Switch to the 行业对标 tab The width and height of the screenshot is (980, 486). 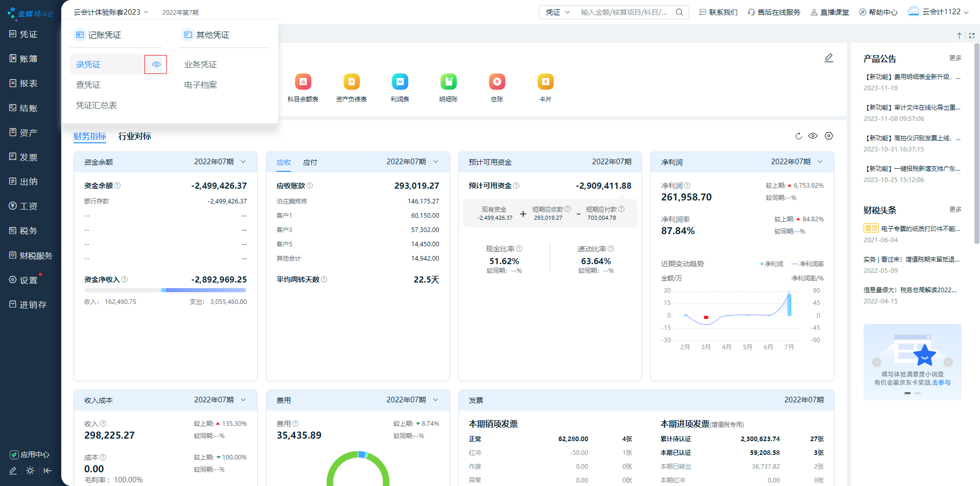pos(135,136)
